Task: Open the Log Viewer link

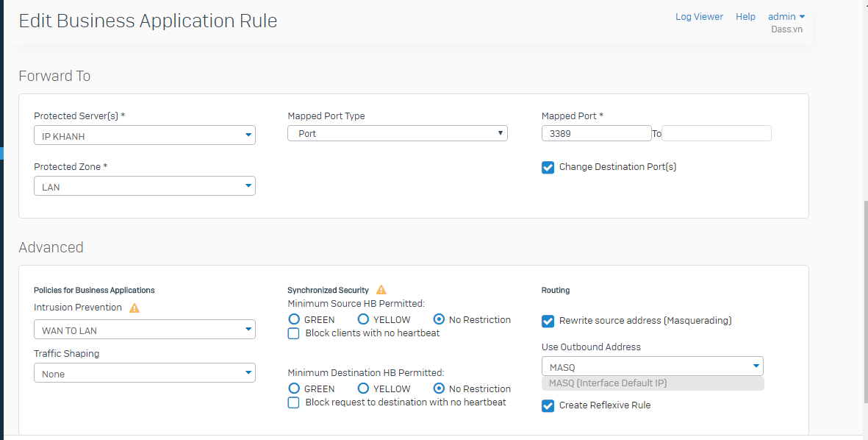Action: (x=699, y=17)
